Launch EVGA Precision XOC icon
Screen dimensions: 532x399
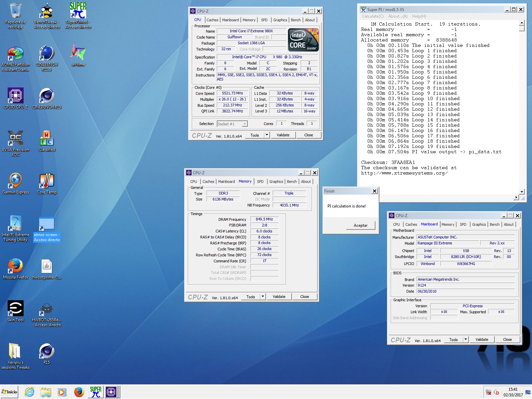coord(15,143)
